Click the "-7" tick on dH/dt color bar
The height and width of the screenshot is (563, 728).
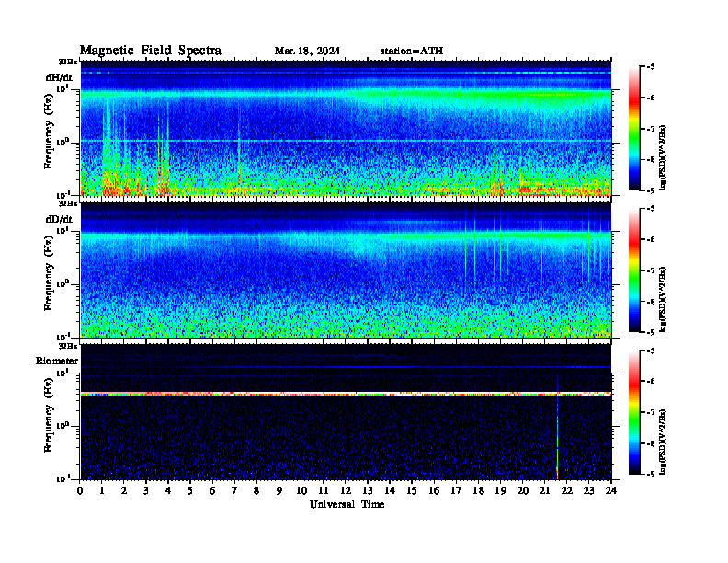[x=651, y=129]
